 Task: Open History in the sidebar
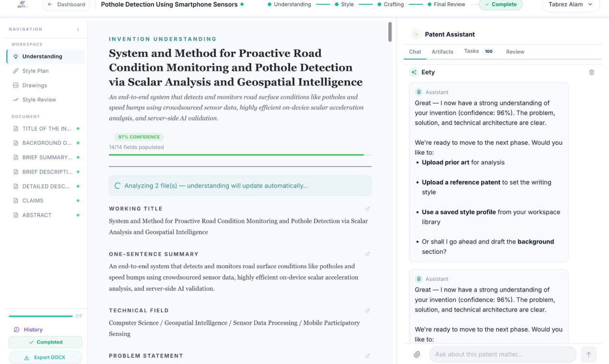click(33, 330)
